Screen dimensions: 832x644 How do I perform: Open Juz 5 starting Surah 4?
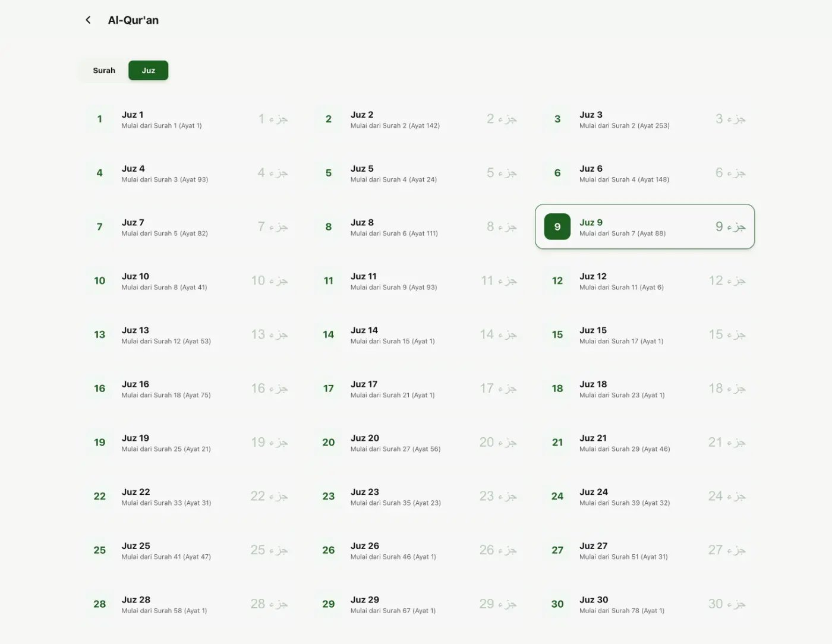click(416, 173)
